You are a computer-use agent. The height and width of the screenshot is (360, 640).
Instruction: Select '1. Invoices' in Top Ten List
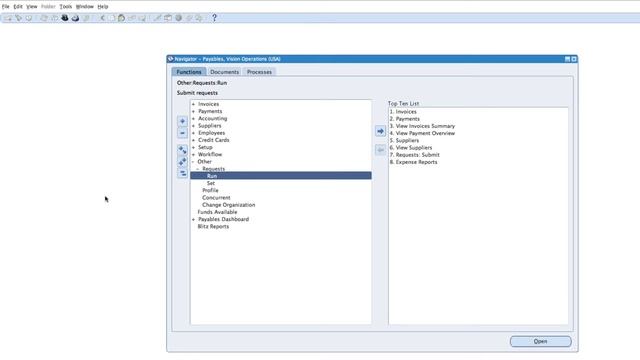[x=403, y=112]
